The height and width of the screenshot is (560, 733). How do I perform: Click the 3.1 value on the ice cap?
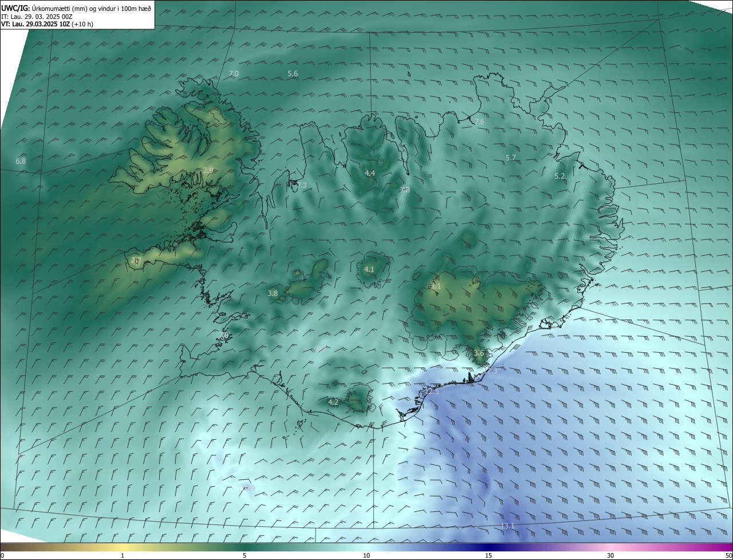[436, 286]
